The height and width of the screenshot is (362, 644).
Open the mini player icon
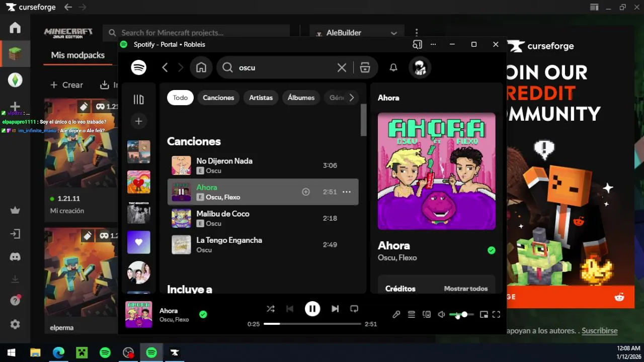(484, 314)
